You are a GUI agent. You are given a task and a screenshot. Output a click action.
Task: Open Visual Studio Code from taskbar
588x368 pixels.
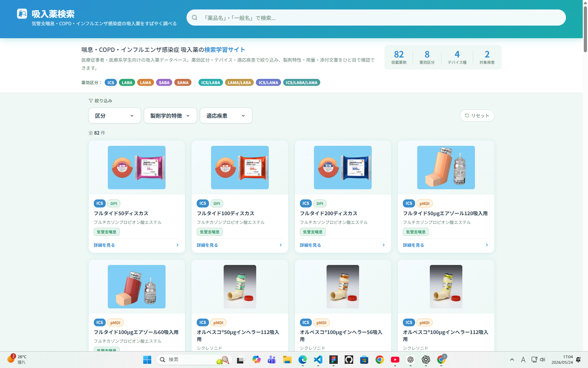(318, 360)
